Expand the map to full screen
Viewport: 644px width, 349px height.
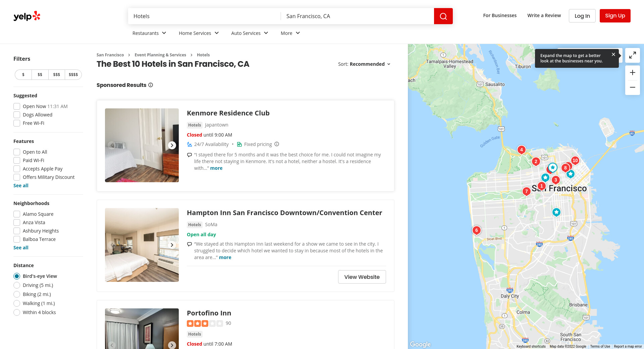(632, 55)
